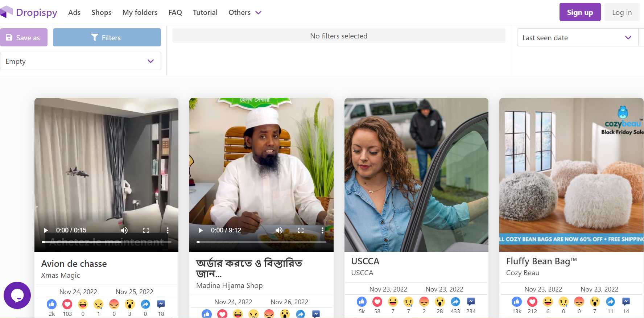Open the Cozy Beau shop name
644x318 pixels.
pos(523,273)
